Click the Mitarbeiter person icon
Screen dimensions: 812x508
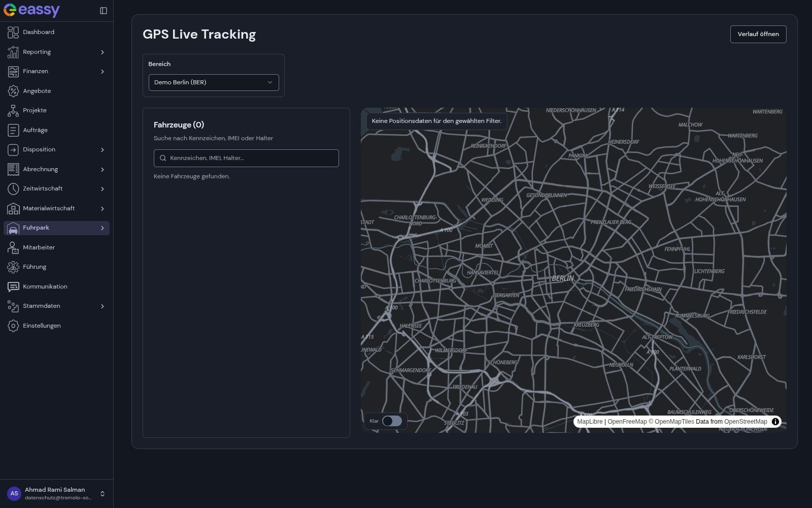pyautogui.click(x=13, y=247)
